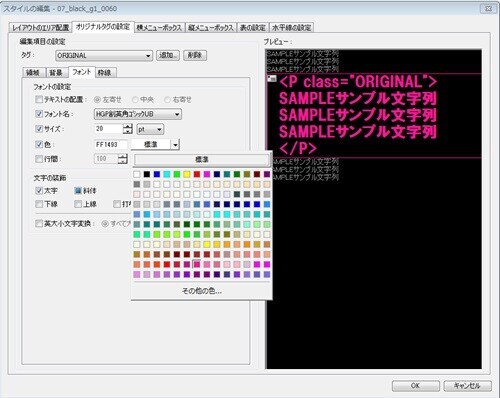Click the 追加 button
Screen dimensions: 500x398
(168, 55)
